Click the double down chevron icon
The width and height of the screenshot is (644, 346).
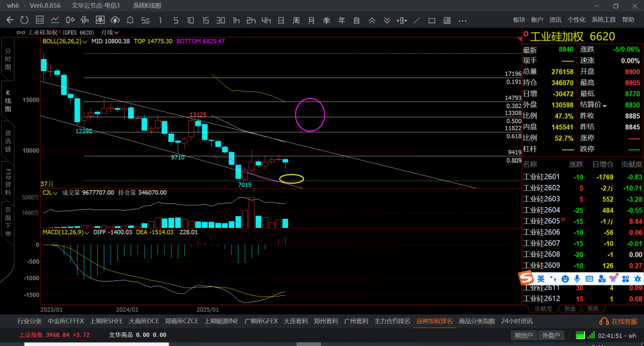(x=387, y=20)
